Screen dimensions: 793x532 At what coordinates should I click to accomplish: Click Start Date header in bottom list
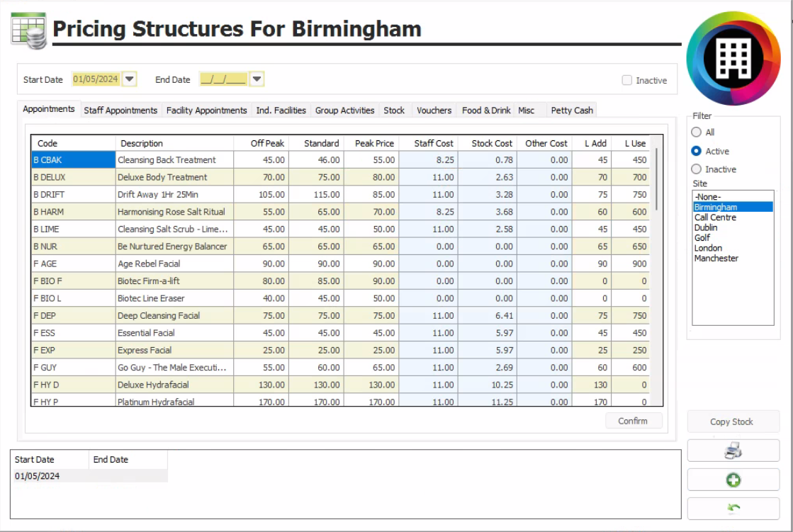coord(50,459)
